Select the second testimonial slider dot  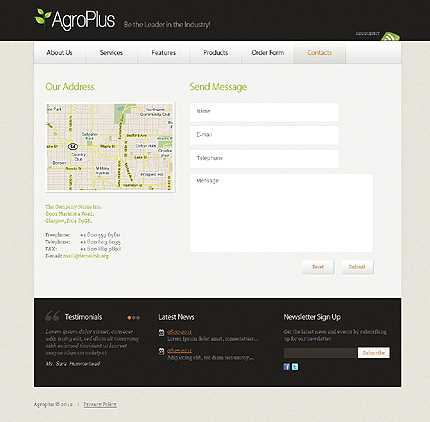coord(134,318)
